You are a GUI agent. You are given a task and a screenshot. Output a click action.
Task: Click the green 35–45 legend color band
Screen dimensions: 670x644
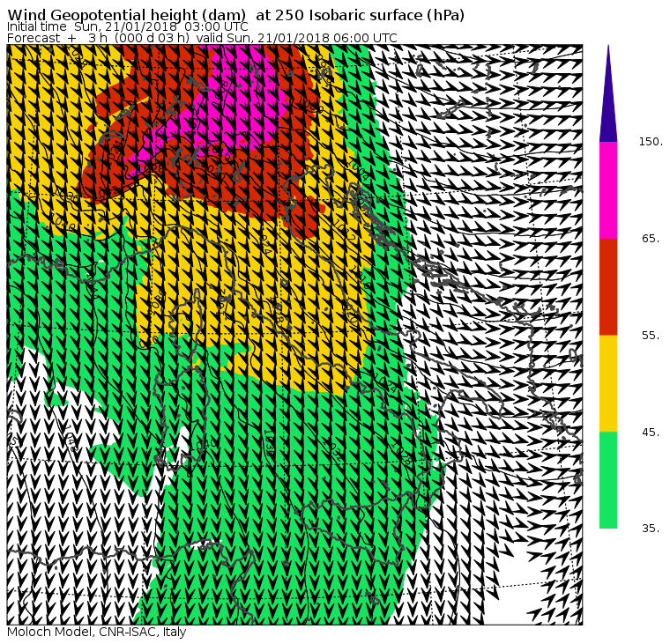click(608, 480)
